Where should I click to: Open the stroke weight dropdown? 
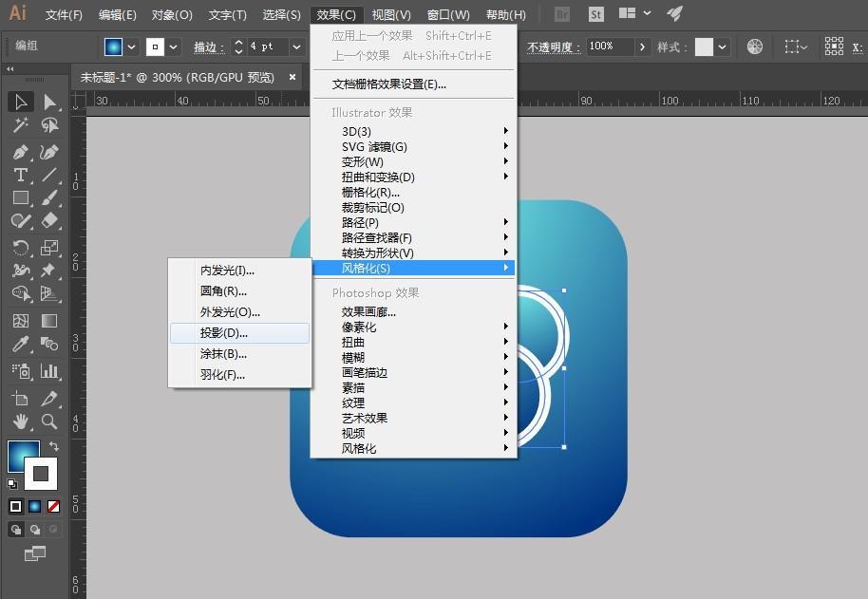coord(296,47)
